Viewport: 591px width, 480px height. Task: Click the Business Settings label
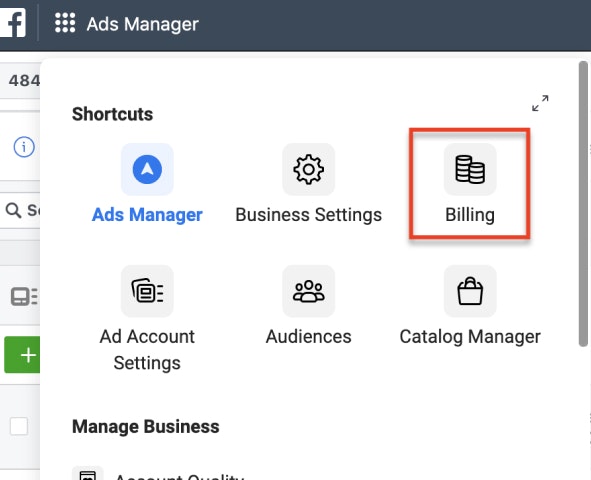coord(309,215)
